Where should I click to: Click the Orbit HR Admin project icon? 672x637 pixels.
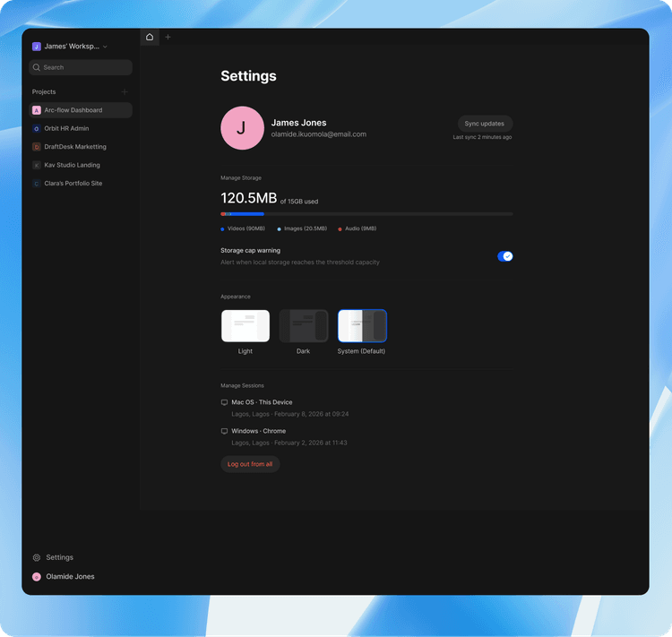click(x=37, y=129)
